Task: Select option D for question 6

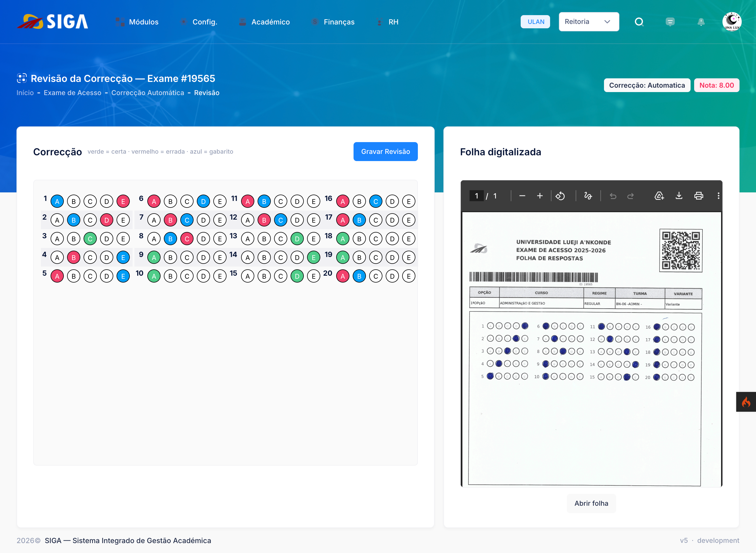Action: click(203, 201)
